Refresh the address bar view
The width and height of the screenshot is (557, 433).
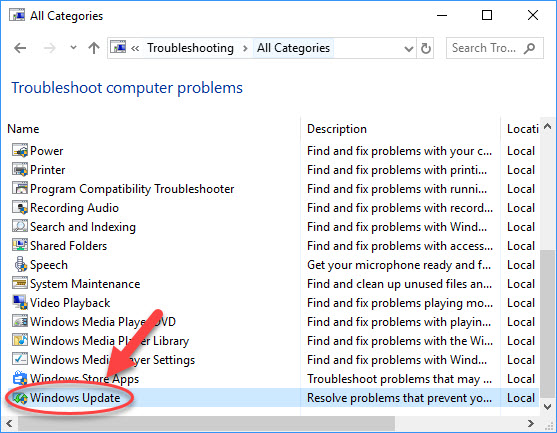pos(426,48)
